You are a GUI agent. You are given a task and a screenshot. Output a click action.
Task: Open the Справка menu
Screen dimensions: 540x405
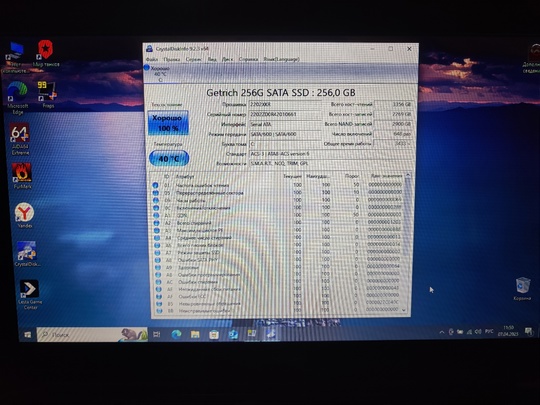click(248, 59)
